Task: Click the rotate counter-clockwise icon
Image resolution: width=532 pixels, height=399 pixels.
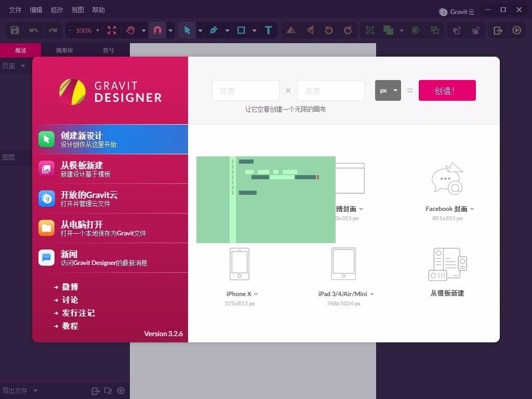Action: (329, 30)
